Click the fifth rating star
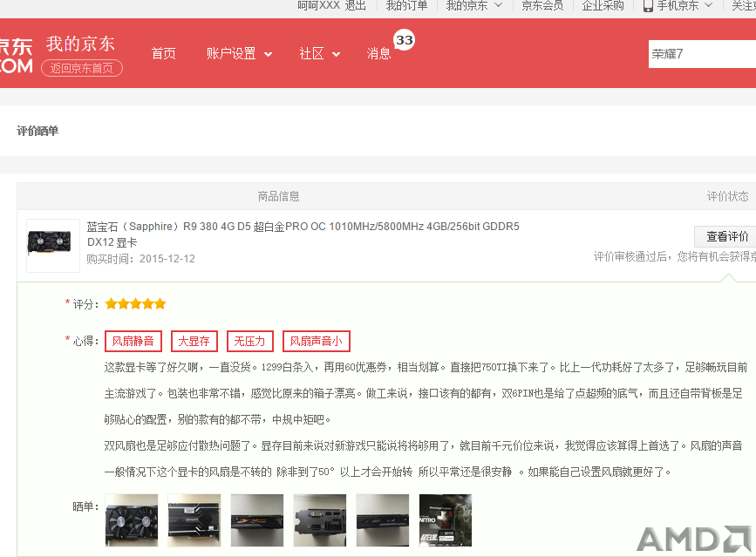The width and height of the screenshot is (756, 557). (160, 304)
